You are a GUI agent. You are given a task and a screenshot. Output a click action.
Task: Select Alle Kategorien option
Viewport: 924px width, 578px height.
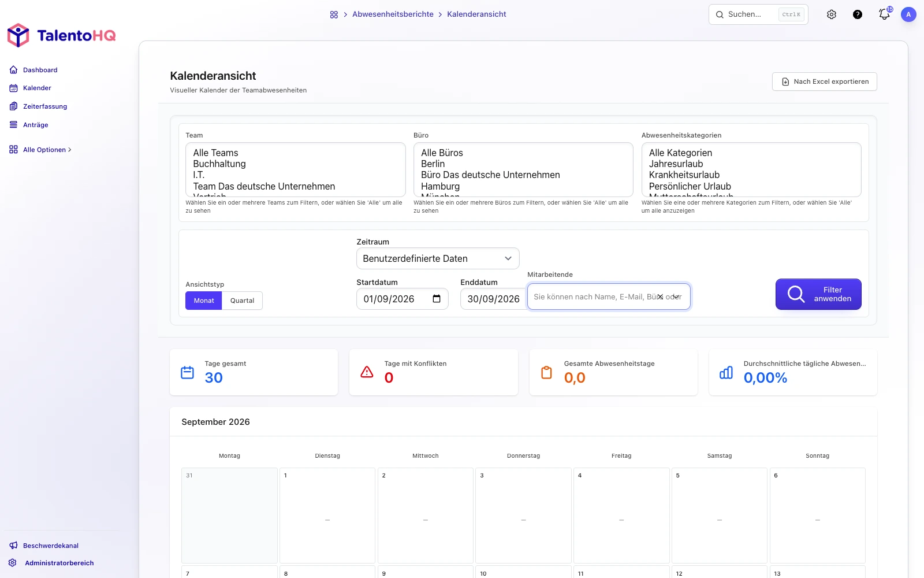tap(680, 153)
